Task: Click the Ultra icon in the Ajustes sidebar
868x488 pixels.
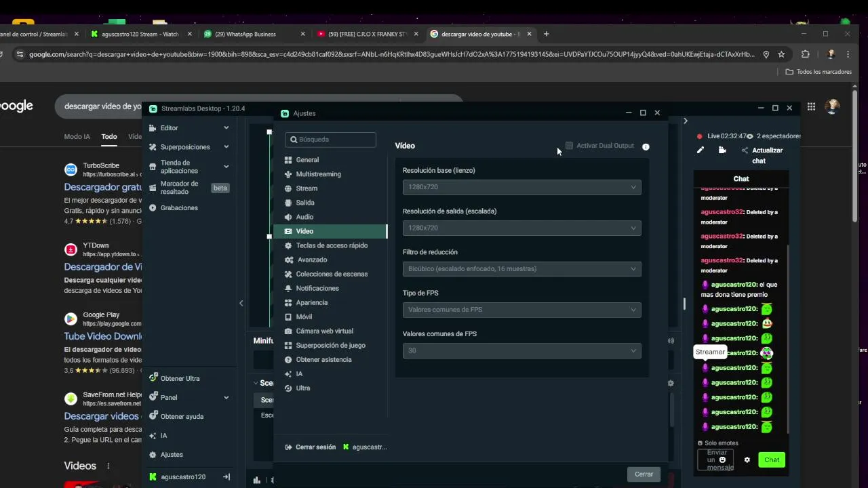Action: click(x=288, y=388)
